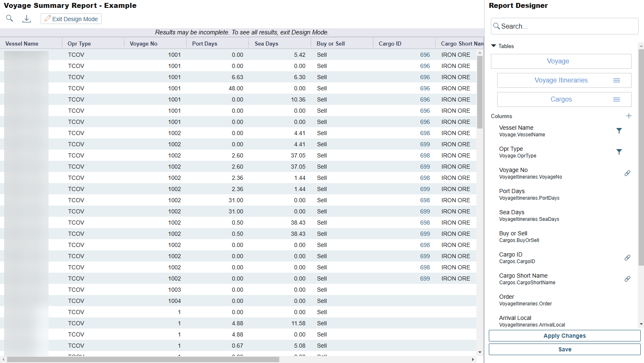Image resolution: width=644 pixels, height=363 pixels.
Task: Click link icon beside Cargo Short Name
Action: coord(627,279)
